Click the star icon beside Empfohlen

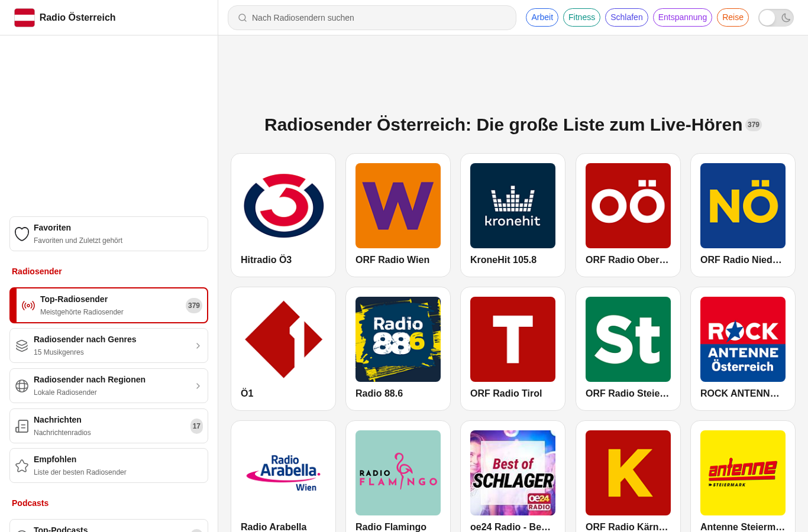[x=22, y=466]
